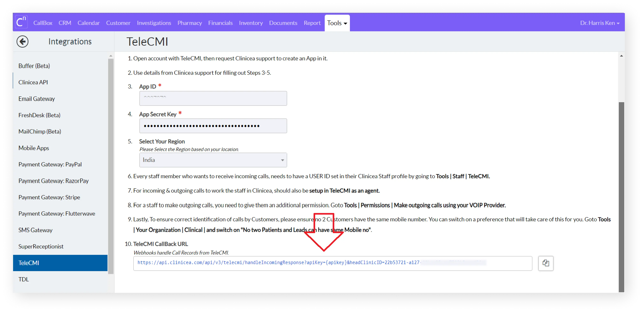Click the Integrations heading text
This screenshot has width=644, height=312.
click(x=70, y=42)
